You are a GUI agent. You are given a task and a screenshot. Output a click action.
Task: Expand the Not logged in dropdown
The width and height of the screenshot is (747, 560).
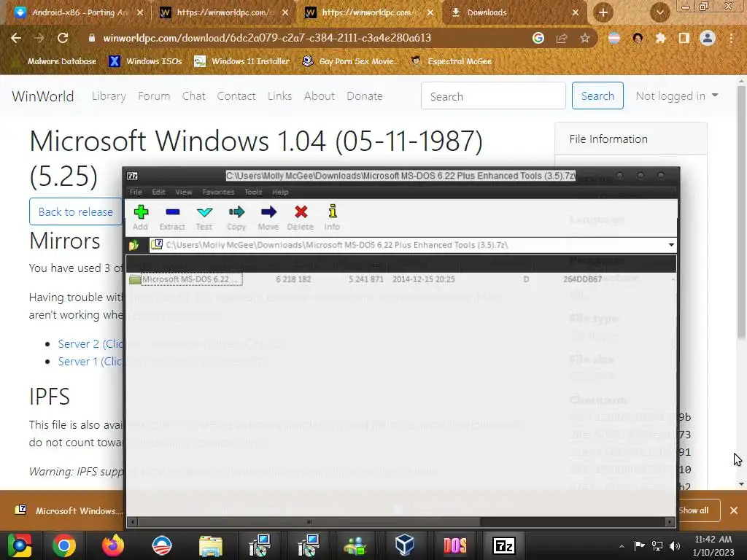(676, 96)
